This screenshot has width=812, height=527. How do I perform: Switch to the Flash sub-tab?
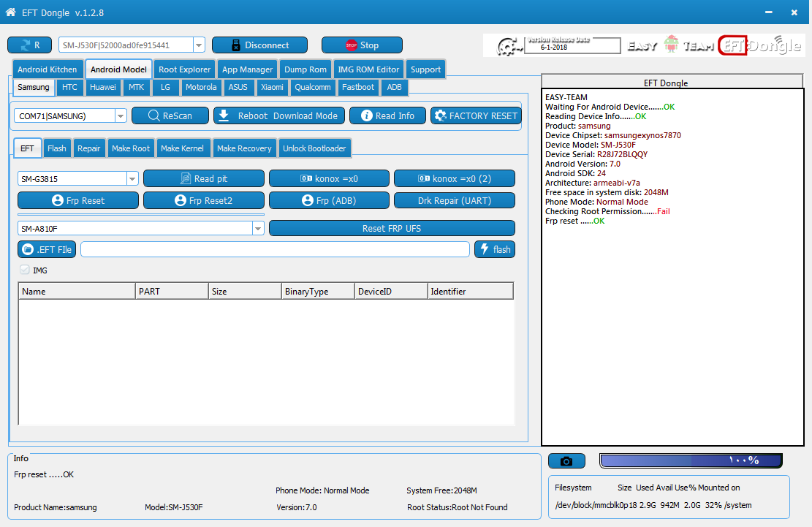pyautogui.click(x=56, y=148)
